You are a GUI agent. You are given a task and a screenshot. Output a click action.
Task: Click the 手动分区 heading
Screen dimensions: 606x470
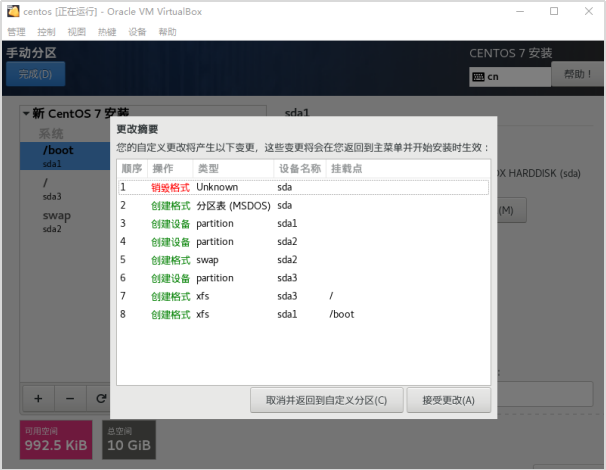pos(31,53)
